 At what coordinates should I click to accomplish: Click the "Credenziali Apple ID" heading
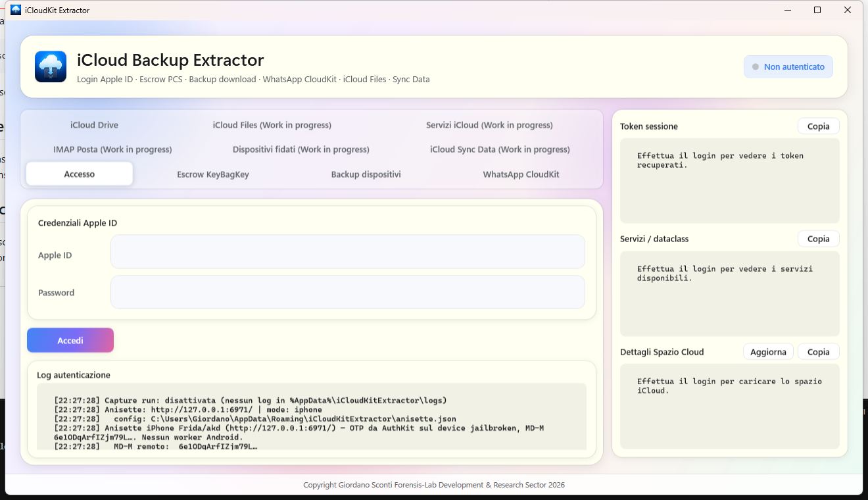[x=78, y=223]
